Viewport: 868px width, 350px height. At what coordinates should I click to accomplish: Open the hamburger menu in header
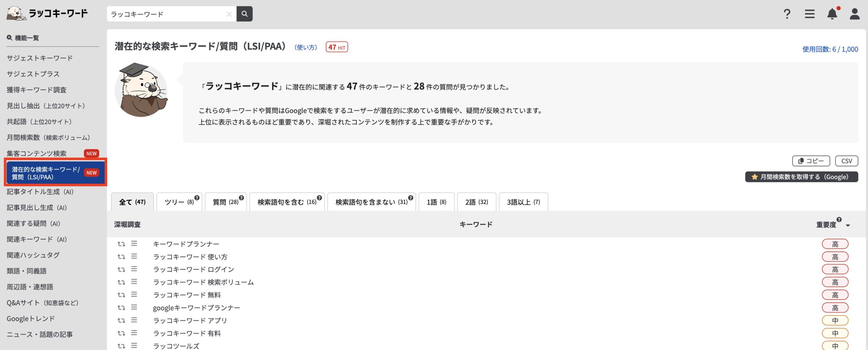click(x=810, y=14)
